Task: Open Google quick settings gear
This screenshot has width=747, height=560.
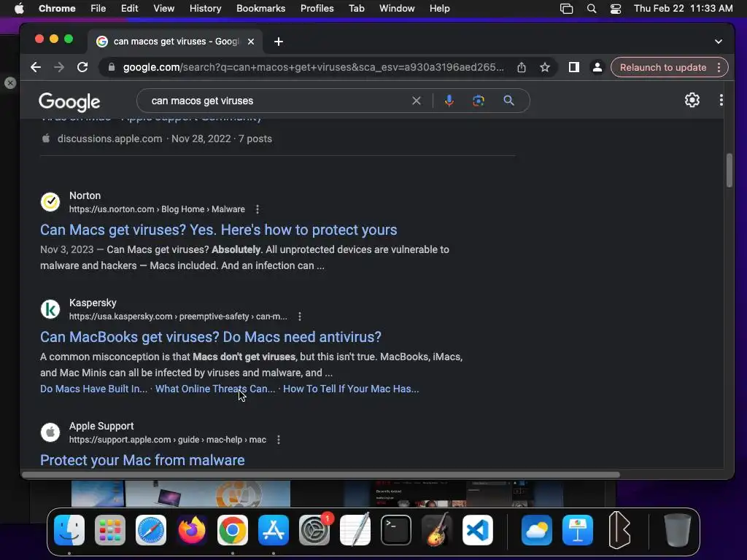Action: pos(692,100)
